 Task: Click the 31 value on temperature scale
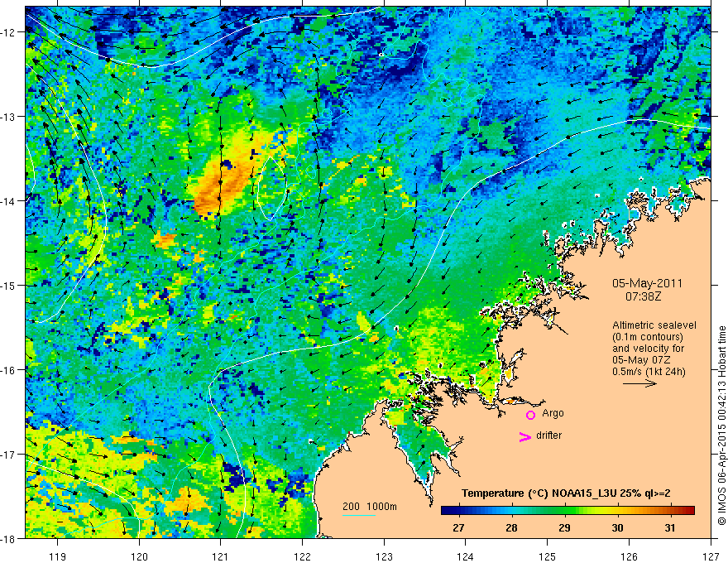(x=669, y=527)
